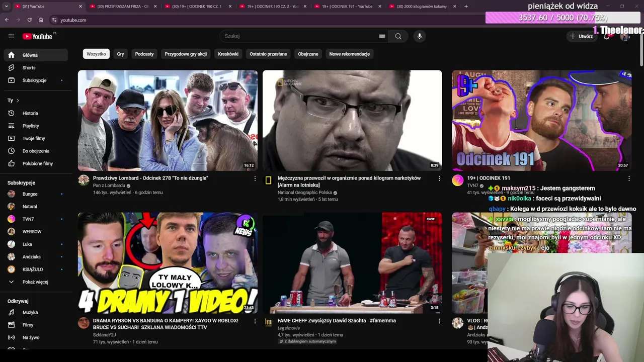Open the on-screen keyboard icon in search
This screenshot has height=362, width=644.
(382, 36)
